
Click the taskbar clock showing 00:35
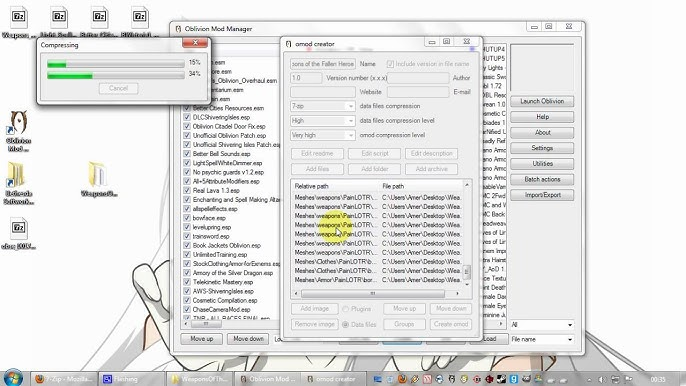658,379
